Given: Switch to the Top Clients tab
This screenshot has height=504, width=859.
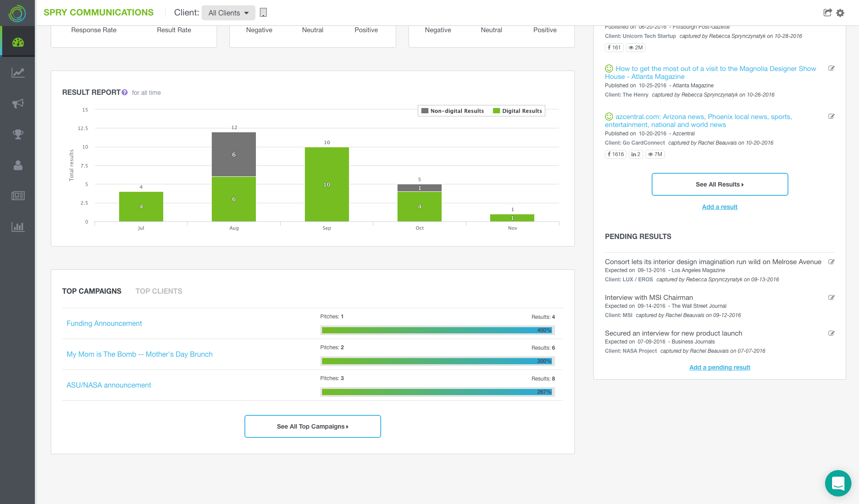Looking at the screenshot, I should click(x=159, y=291).
